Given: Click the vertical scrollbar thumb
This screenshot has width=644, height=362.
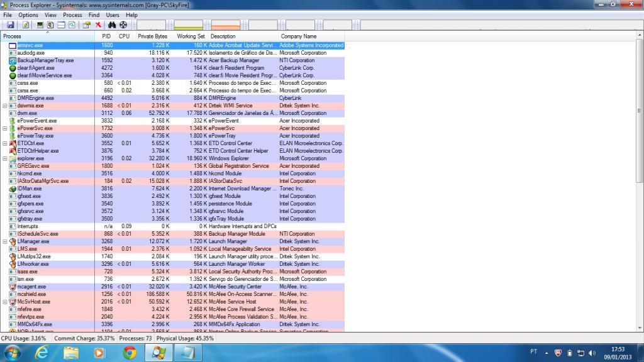Looking at the screenshot, I should click(x=640, y=112).
